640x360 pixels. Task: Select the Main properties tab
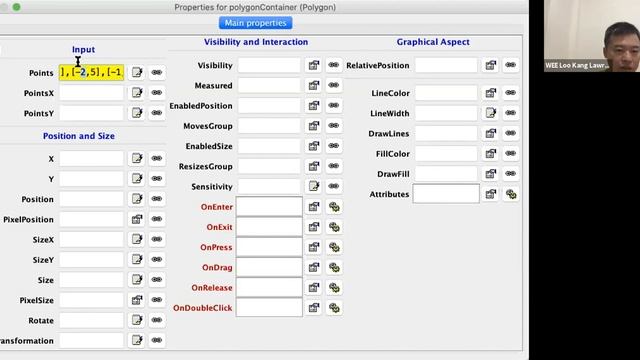(256, 23)
